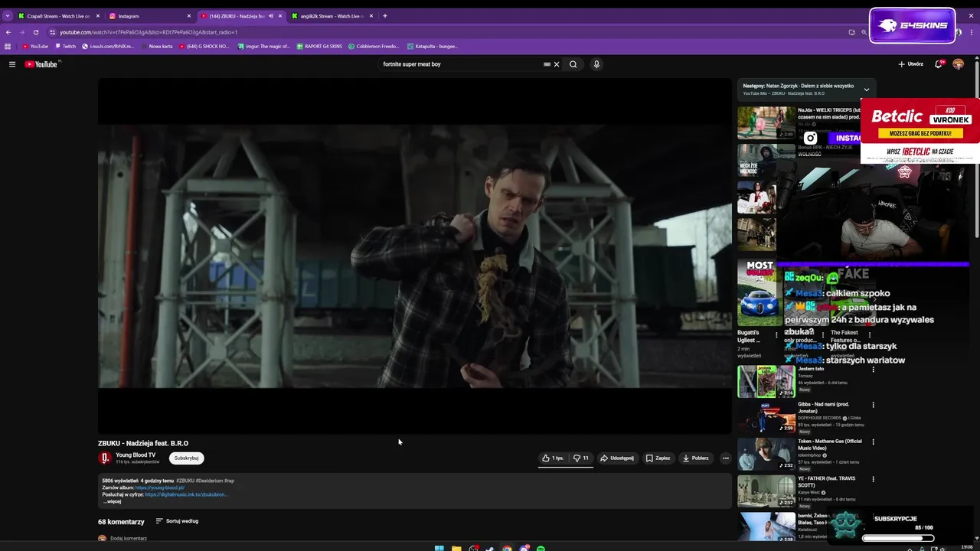Collapse the playlist panel with the chevron
Image resolution: width=980 pixels, height=551 pixels.
(866, 90)
